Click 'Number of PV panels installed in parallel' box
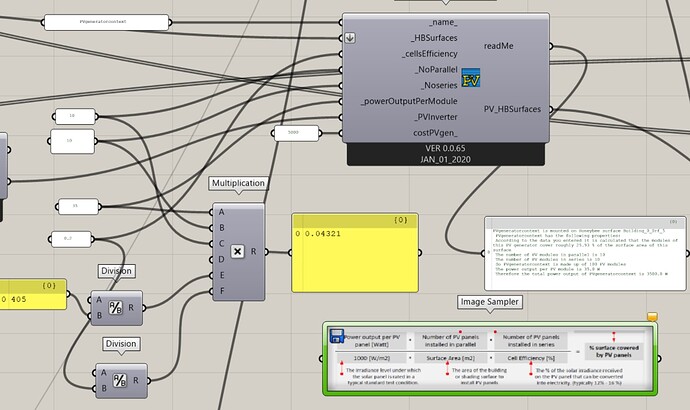This screenshot has width=690, height=410. point(450,340)
